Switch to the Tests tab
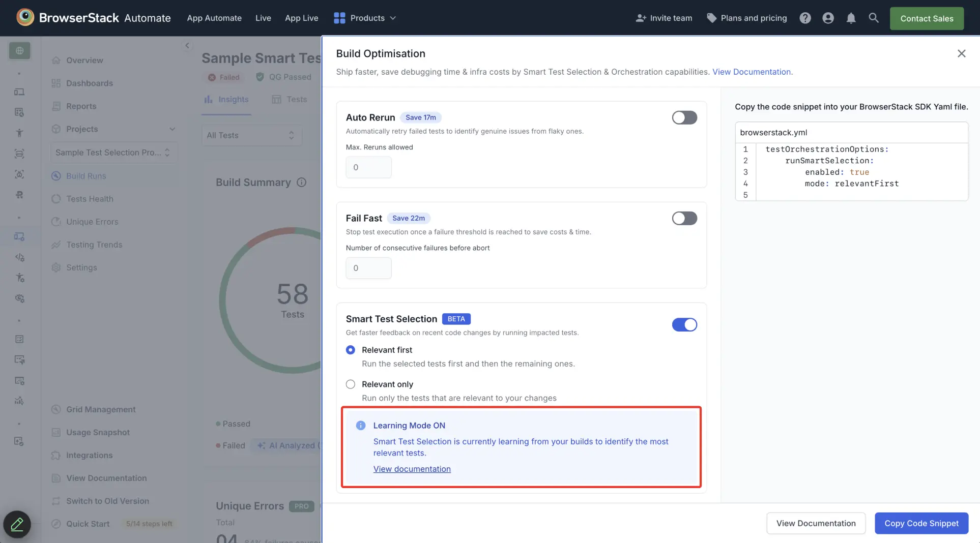This screenshot has height=543, width=980. [x=290, y=100]
